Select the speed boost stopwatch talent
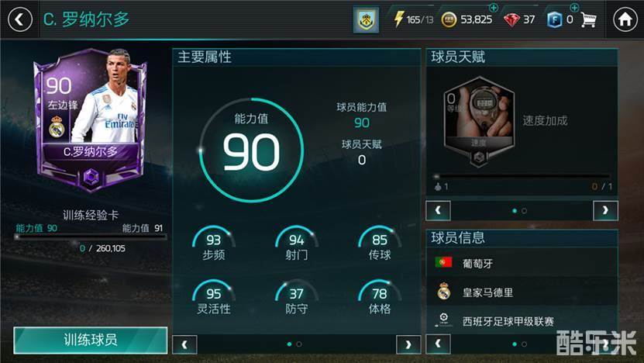Screen dimensions: 644x363 [478, 122]
